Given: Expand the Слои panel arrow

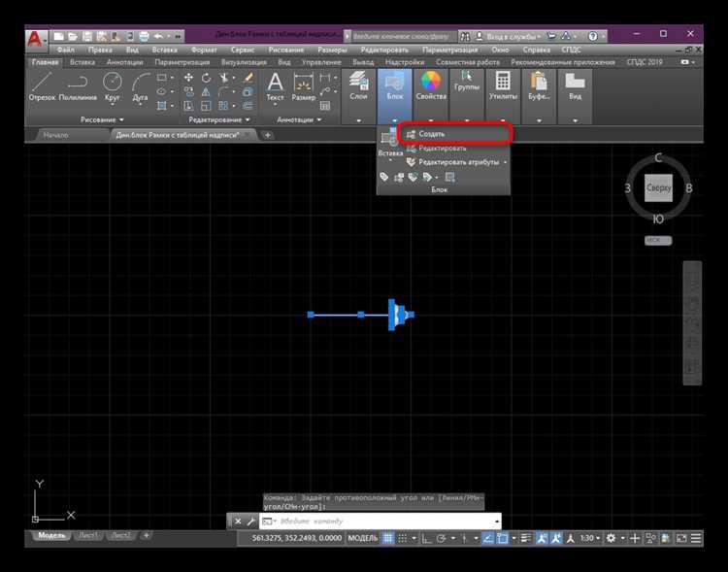Looking at the screenshot, I should [x=358, y=120].
